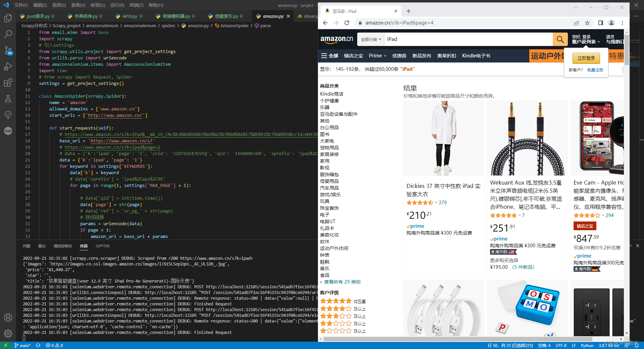Reload the Amazon page in Chrome
The height and width of the screenshot is (349, 644).
click(x=347, y=23)
